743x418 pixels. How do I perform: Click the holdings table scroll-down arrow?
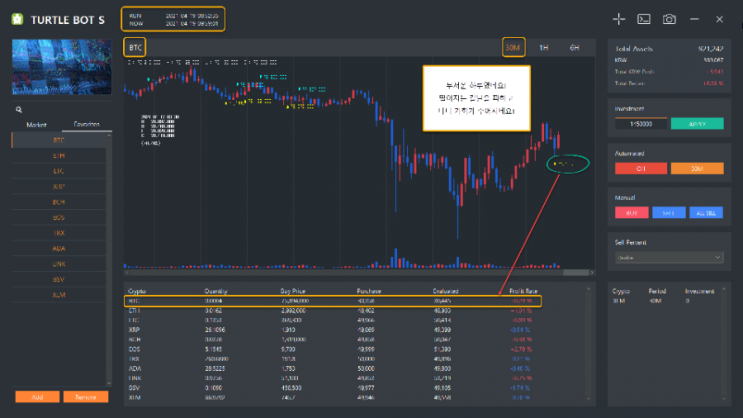589,399
